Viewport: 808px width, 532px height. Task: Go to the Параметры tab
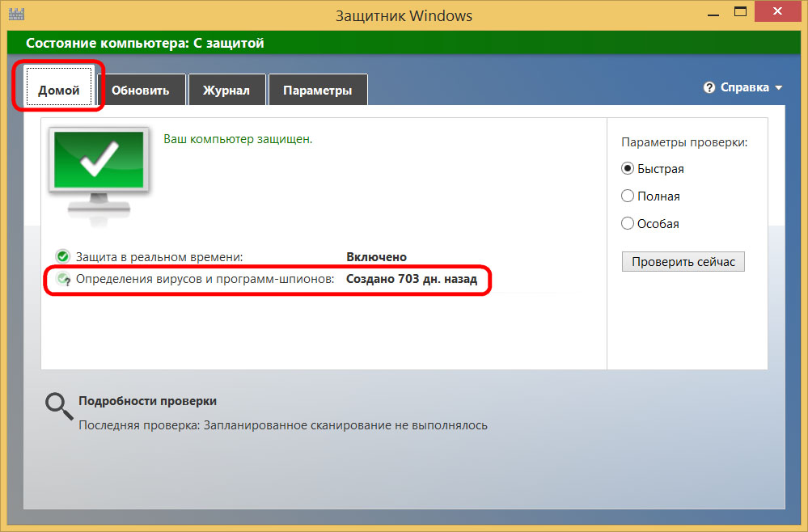click(317, 90)
